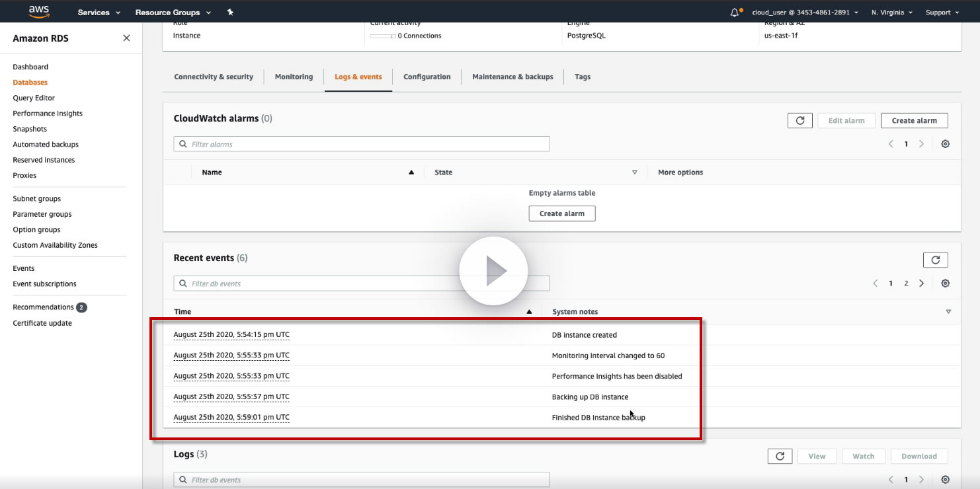The width and height of the screenshot is (980, 489).
Task: Open the Monitoring tab
Action: [294, 77]
